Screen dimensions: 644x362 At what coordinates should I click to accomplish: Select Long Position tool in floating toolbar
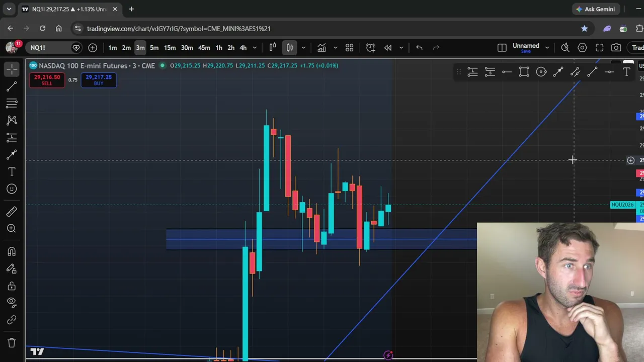click(x=472, y=72)
